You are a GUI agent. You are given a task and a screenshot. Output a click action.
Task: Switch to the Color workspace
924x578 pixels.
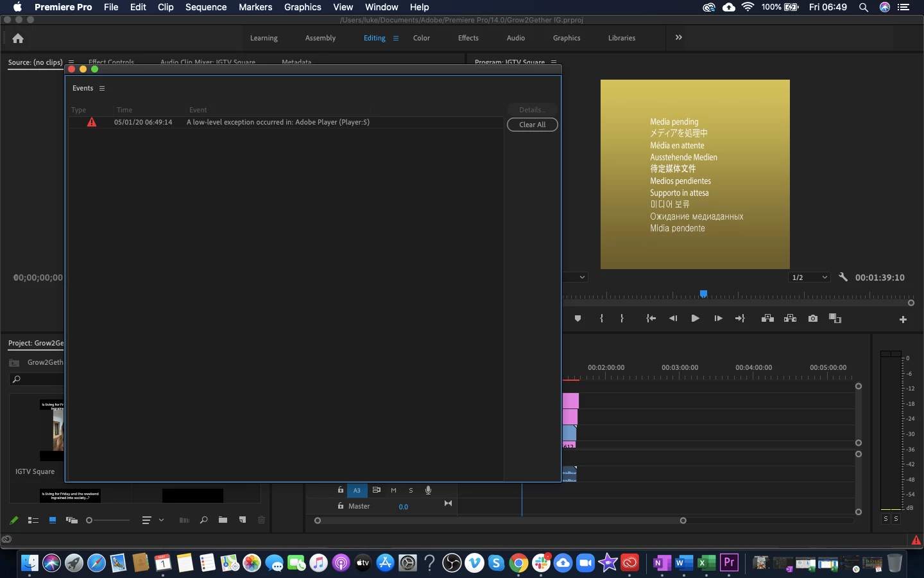tap(422, 38)
